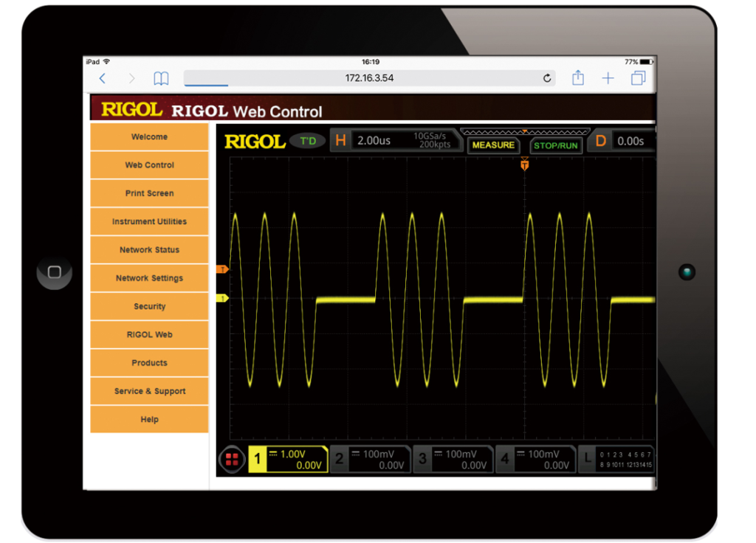The width and height of the screenshot is (756, 543).
Task: Click the MEASURE button
Action: [x=493, y=145]
